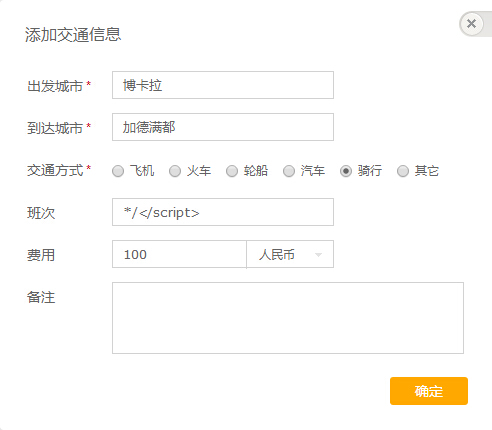The image size is (492, 430).
Task: Click the 费用 amount field
Action: [179, 254]
